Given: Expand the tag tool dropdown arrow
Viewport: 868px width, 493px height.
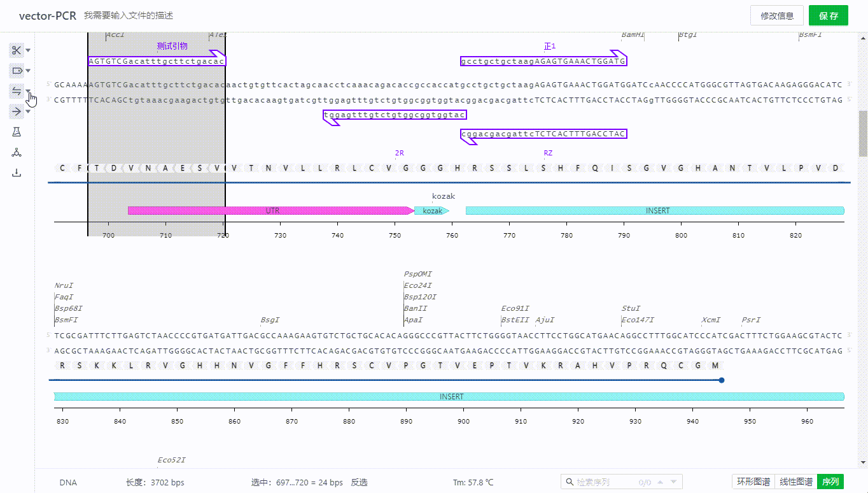Looking at the screenshot, I should pyautogui.click(x=28, y=71).
